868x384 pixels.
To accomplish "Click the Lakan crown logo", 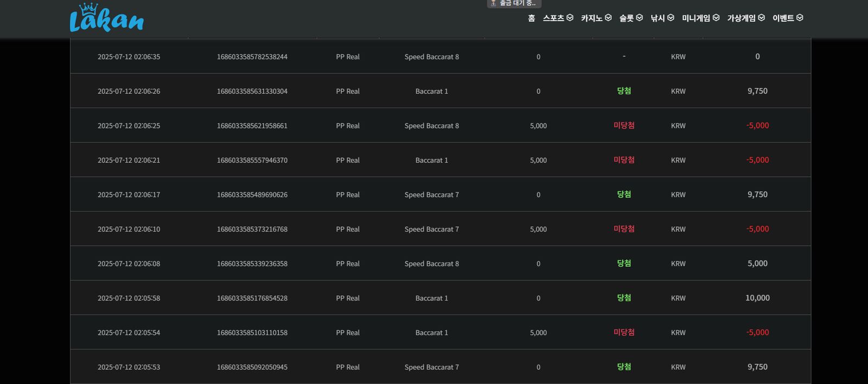I will coord(106,18).
